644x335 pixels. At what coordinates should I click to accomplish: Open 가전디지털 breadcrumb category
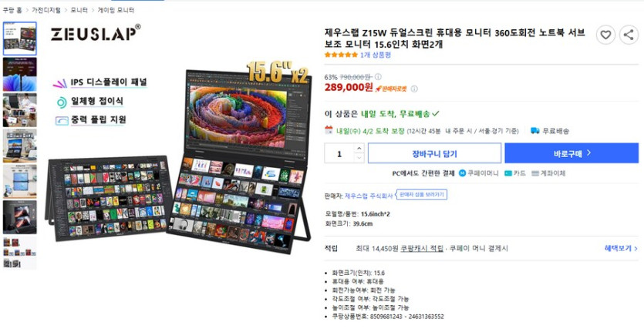46,10
